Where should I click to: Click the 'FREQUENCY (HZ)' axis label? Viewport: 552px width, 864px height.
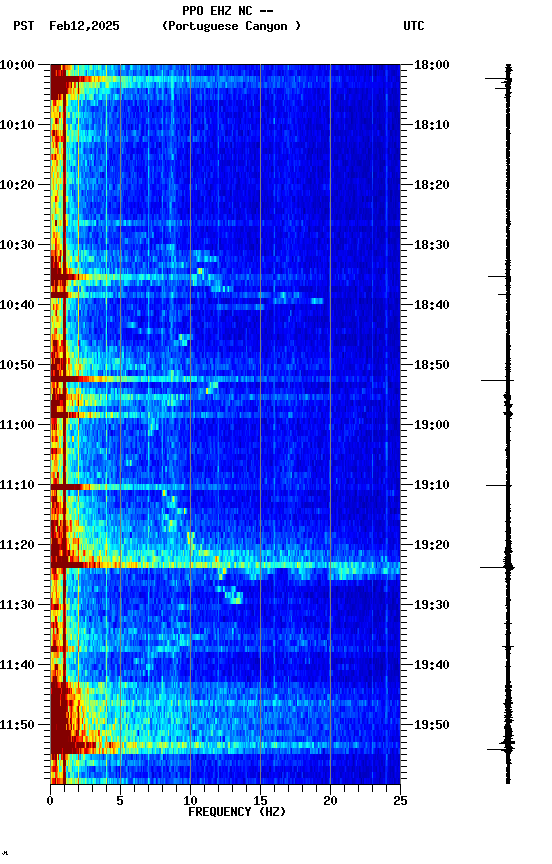237,812
